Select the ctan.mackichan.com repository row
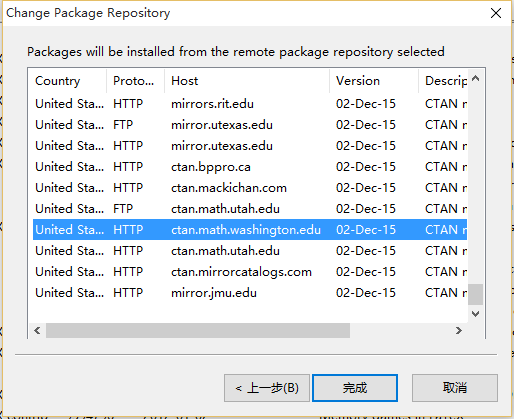The width and height of the screenshot is (514, 419). 250,188
